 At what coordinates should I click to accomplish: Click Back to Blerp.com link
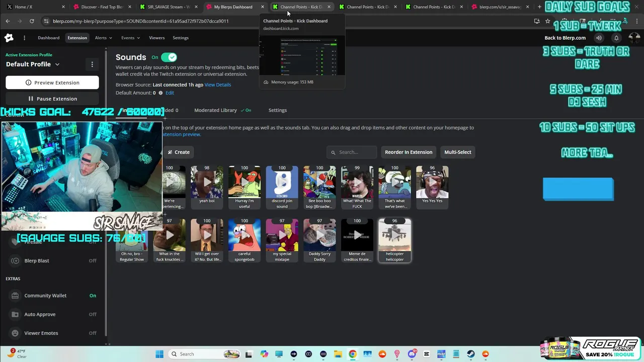565,38
